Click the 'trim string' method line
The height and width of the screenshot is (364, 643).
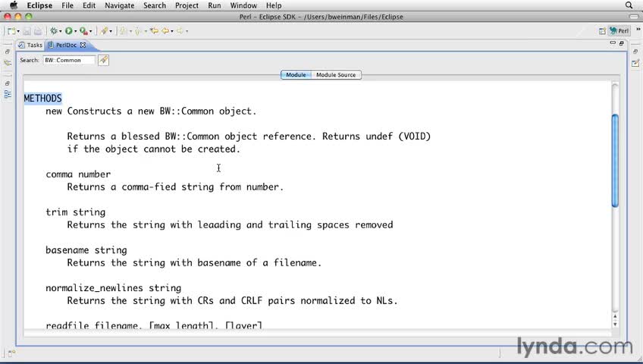tap(76, 212)
